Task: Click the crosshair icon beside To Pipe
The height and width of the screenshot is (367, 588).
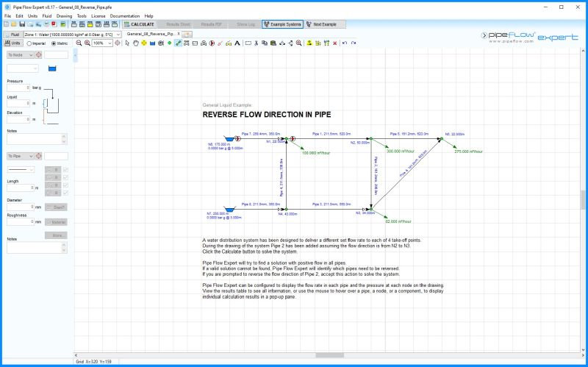Action: click(39, 156)
